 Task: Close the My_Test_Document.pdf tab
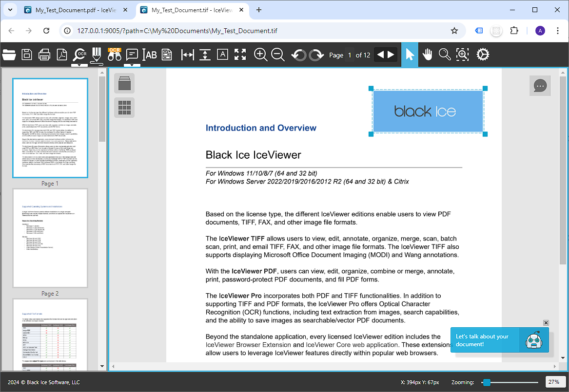click(125, 10)
